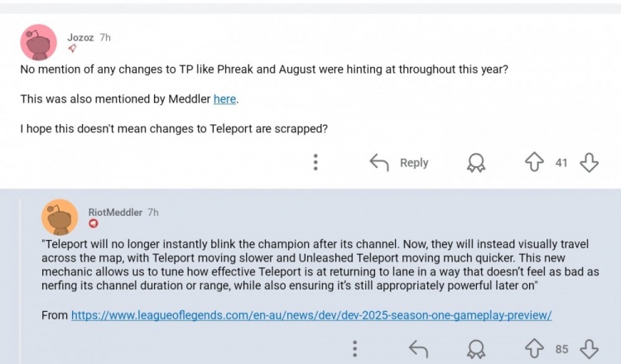Downvote Jozoz's comment

point(589,162)
